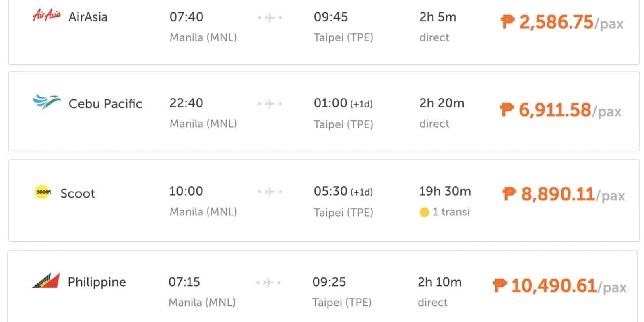The height and width of the screenshot is (322, 644).
Task: Click the yellow transit dot indicator
Action: coord(424,212)
